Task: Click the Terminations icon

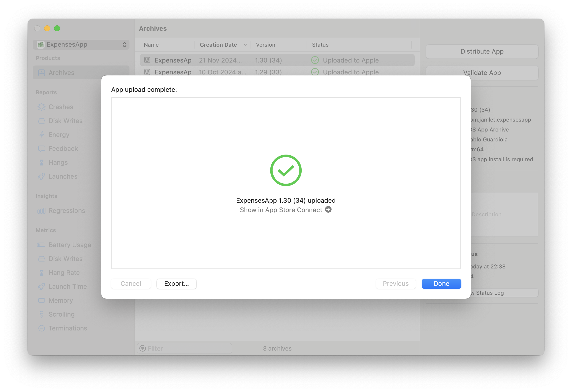Action: click(x=41, y=328)
